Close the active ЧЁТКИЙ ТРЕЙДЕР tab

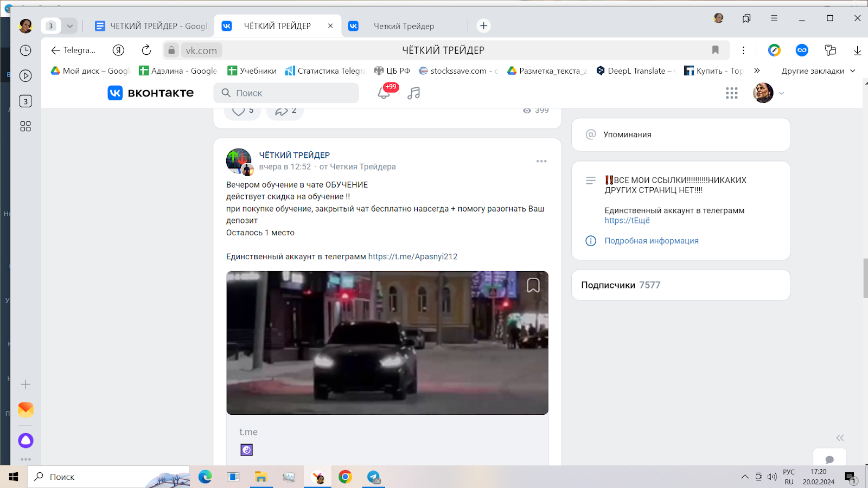coord(330,26)
